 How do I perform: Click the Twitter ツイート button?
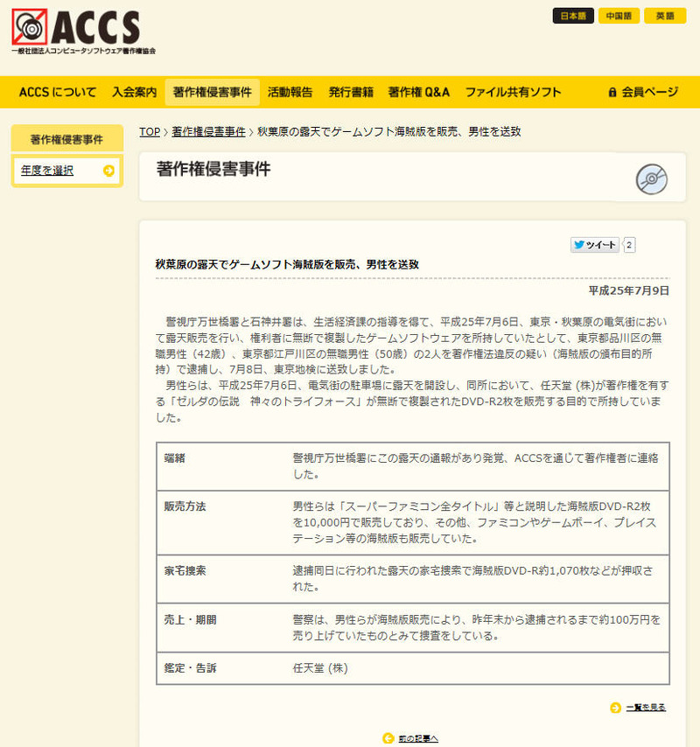point(595,245)
